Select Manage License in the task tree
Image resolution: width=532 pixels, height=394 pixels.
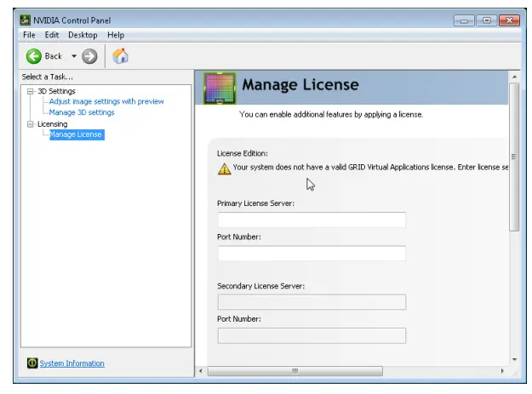pyautogui.click(x=77, y=134)
